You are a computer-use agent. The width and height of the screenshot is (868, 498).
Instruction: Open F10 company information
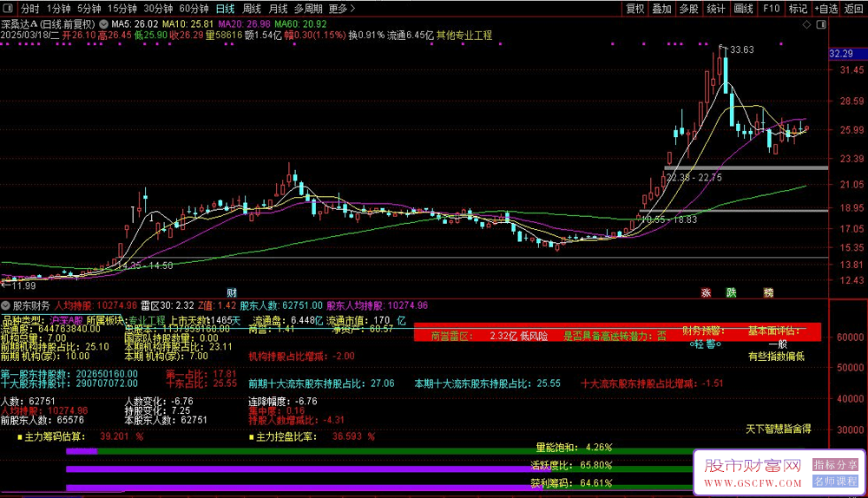pos(771,9)
